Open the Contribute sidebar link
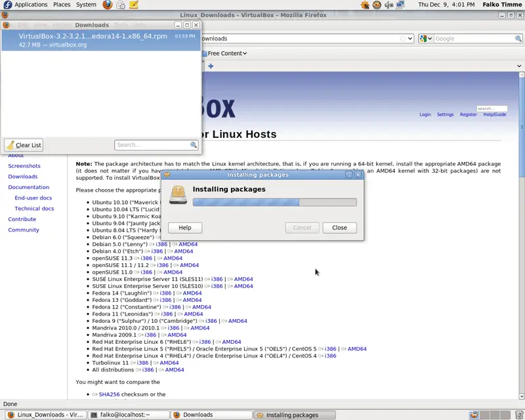 pyautogui.click(x=22, y=219)
